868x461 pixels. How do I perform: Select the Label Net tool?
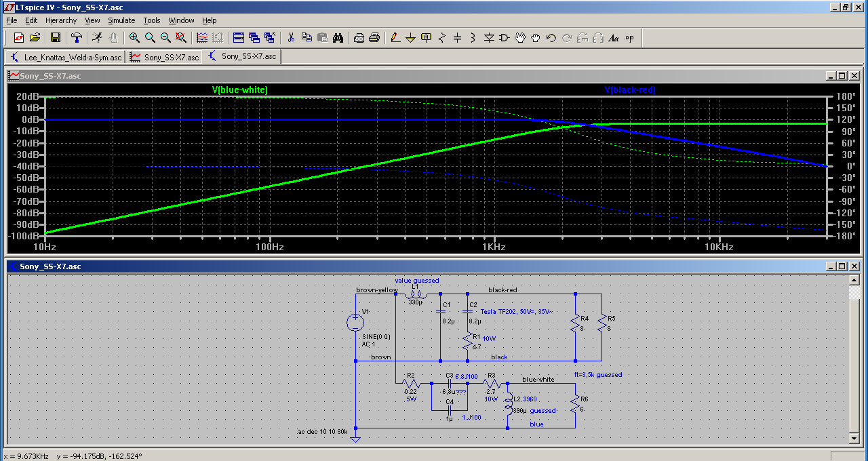click(x=427, y=37)
